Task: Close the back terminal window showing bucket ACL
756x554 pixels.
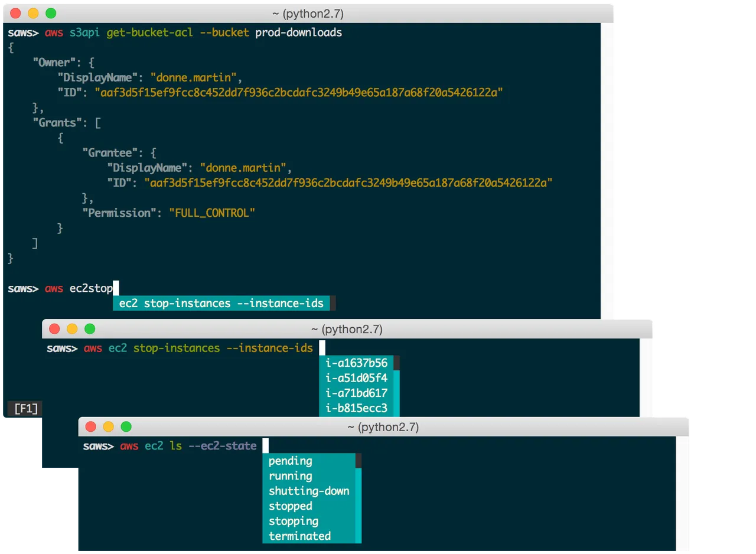Action: 15,13
